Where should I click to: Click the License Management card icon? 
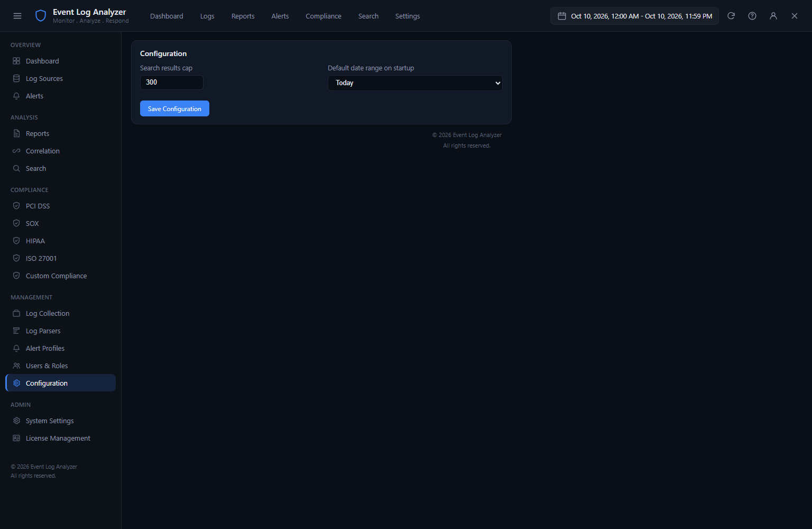[x=16, y=438]
